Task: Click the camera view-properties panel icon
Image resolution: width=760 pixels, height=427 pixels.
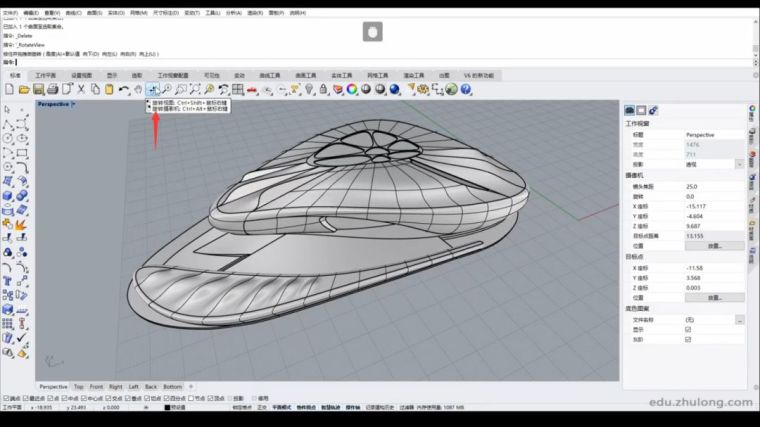Action: (629, 111)
